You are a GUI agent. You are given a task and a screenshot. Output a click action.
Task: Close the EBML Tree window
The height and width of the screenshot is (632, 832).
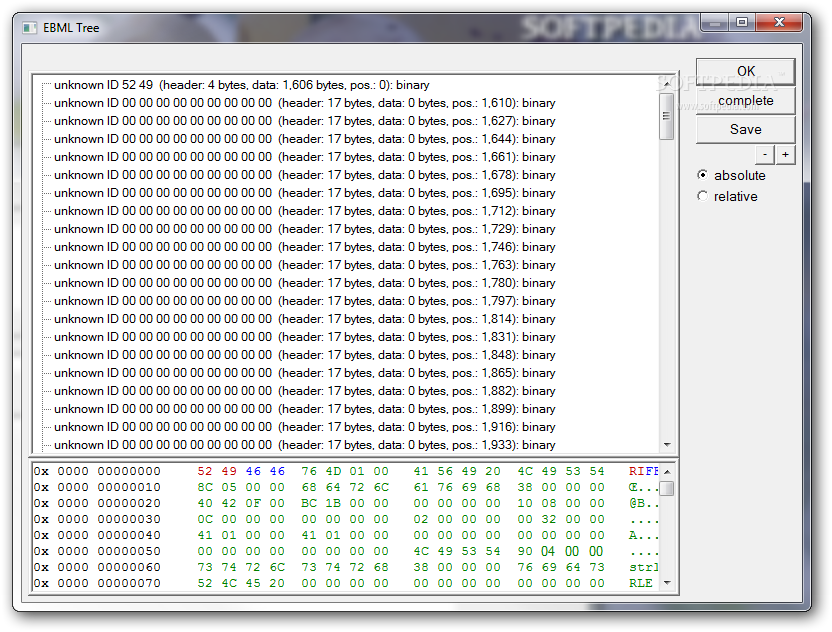[x=779, y=23]
